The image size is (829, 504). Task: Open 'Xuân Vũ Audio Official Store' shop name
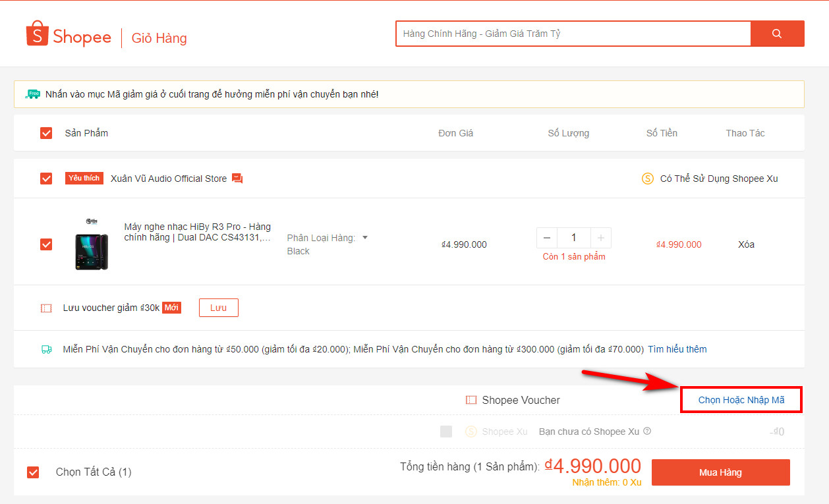click(169, 179)
